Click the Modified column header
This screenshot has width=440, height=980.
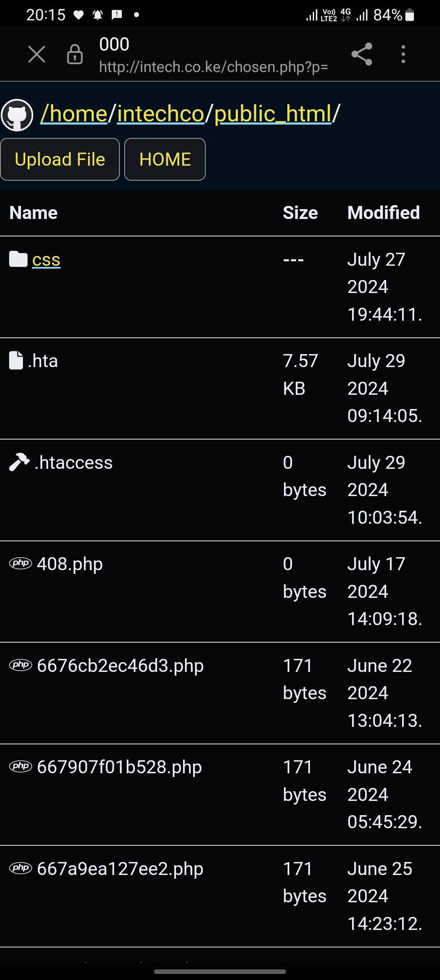pos(383,213)
